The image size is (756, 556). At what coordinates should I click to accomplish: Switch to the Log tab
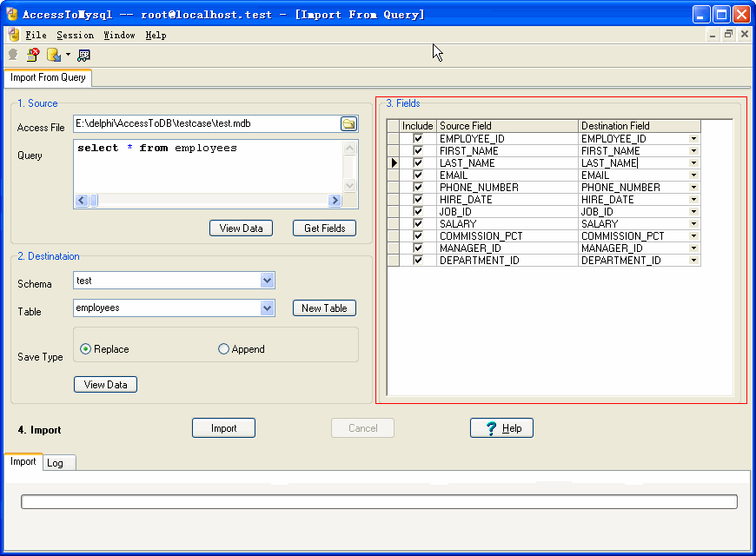point(59,463)
